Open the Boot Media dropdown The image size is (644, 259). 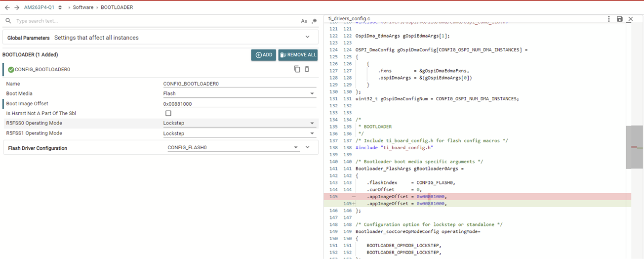240,93
